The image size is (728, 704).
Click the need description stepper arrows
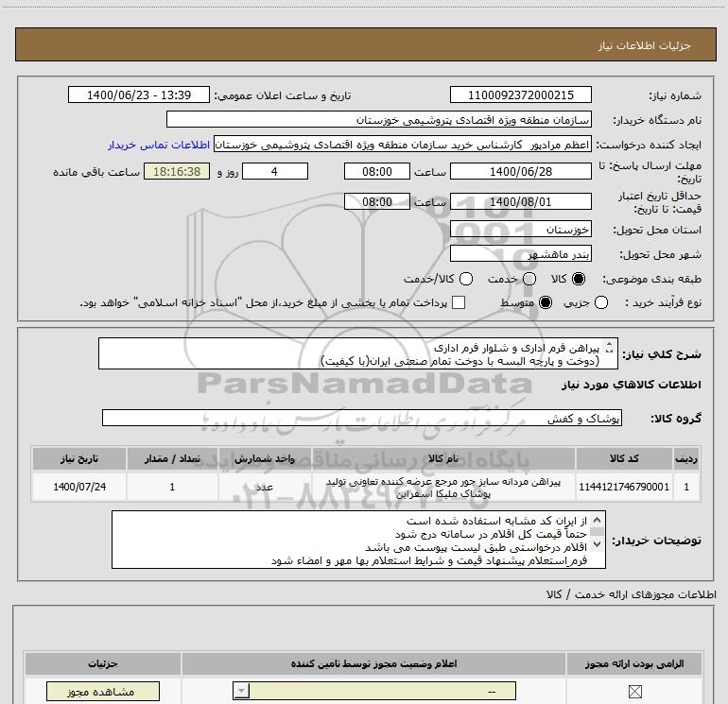pos(610,347)
